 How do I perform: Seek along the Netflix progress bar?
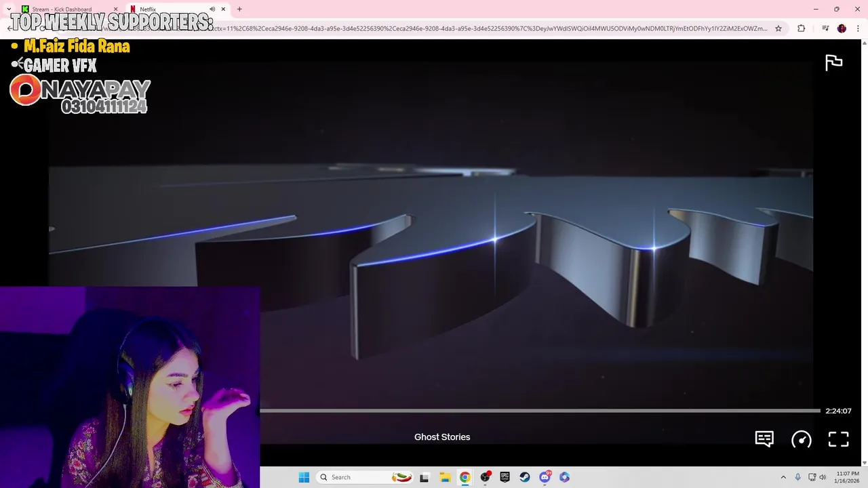pos(540,411)
